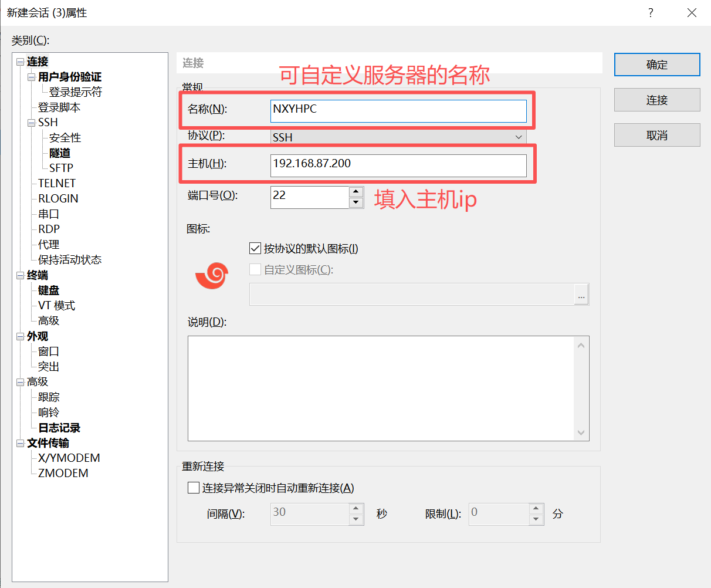The height and width of the screenshot is (588, 711).
Task: Click the dialog help question mark
Action: pos(651,12)
